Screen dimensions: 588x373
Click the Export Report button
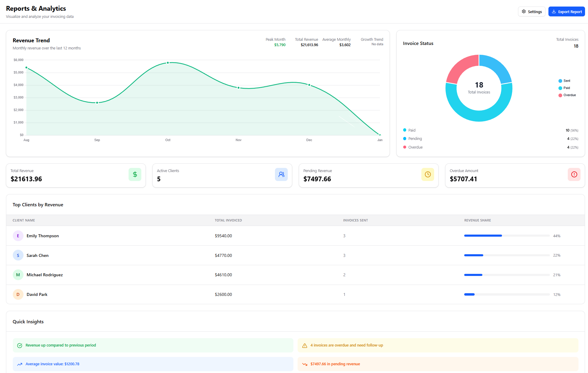567,11
